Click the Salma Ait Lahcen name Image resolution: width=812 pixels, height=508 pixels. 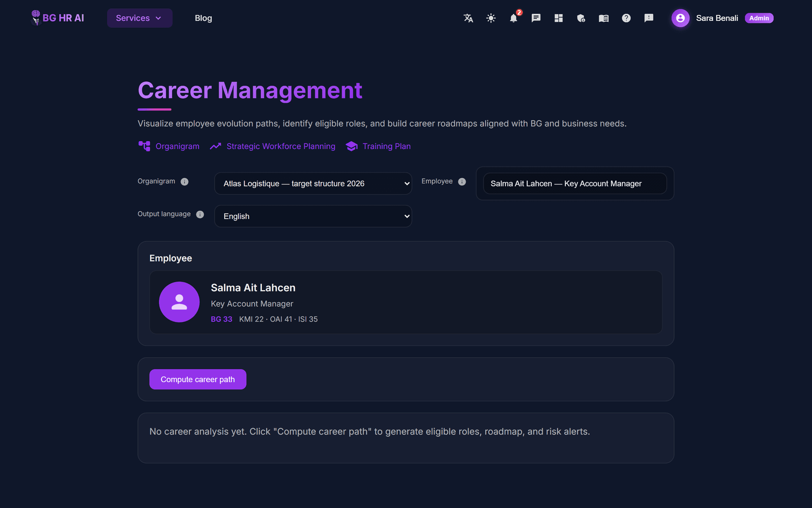coord(253,288)
